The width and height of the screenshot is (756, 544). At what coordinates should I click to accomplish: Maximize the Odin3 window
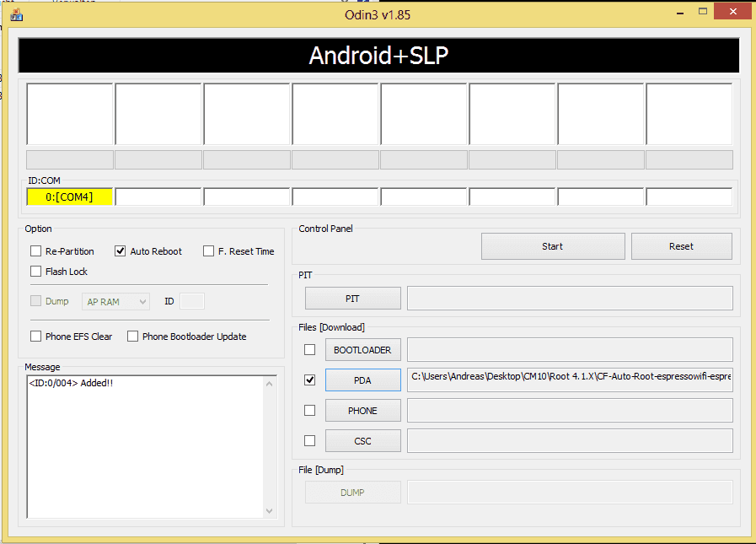703,12
